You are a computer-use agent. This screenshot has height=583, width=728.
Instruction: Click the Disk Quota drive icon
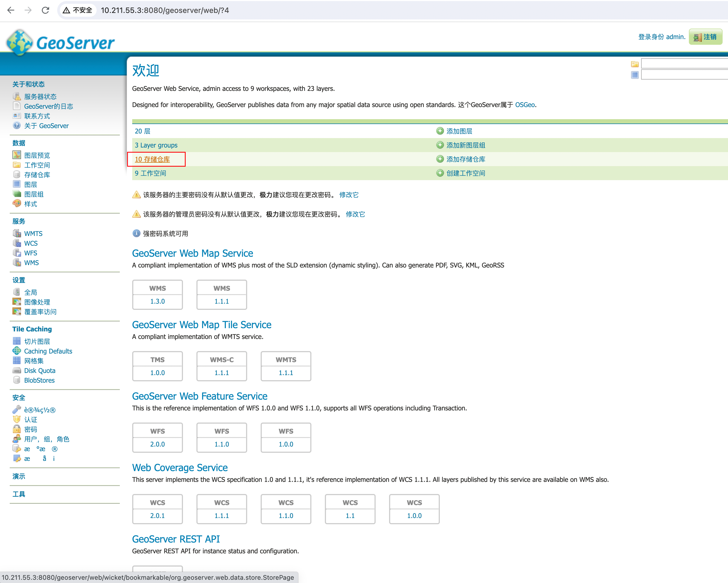click(16, 371)
